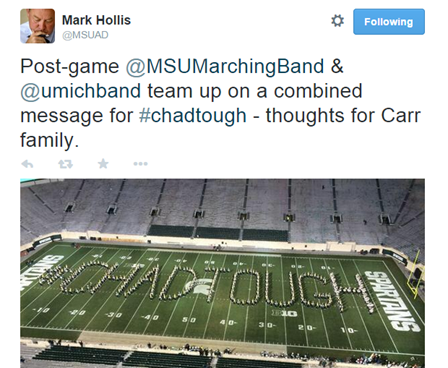Open Mark Hollis's profile picture
Screen dimensions: 448x368
(37, 26)
